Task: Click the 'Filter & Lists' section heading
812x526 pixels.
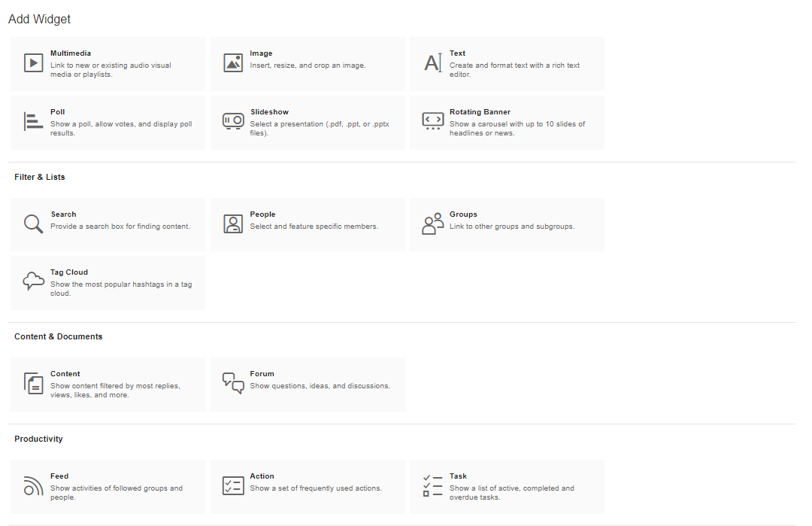Action: (39, 178)
